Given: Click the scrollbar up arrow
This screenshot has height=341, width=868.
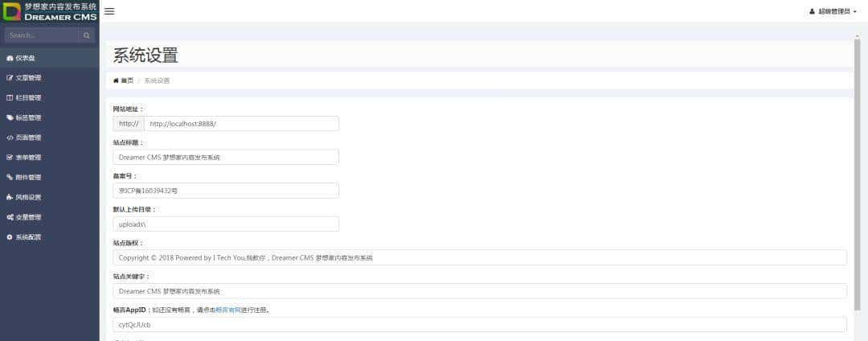Looking at the screenshot, I should pyautogui.click(x=858, y=35).
